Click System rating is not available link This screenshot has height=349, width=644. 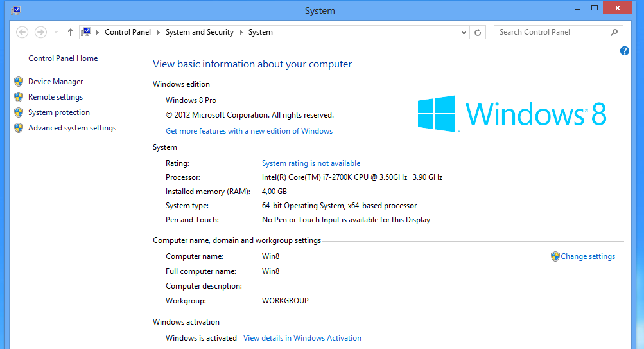click(311, 163)
